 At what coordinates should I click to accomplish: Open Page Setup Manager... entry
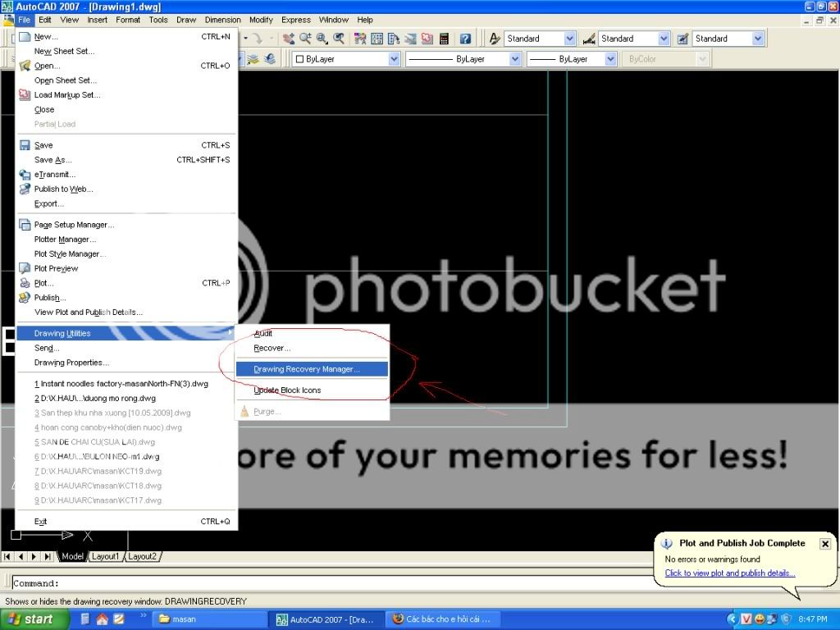pyautogui.click(x=126, y=225)
